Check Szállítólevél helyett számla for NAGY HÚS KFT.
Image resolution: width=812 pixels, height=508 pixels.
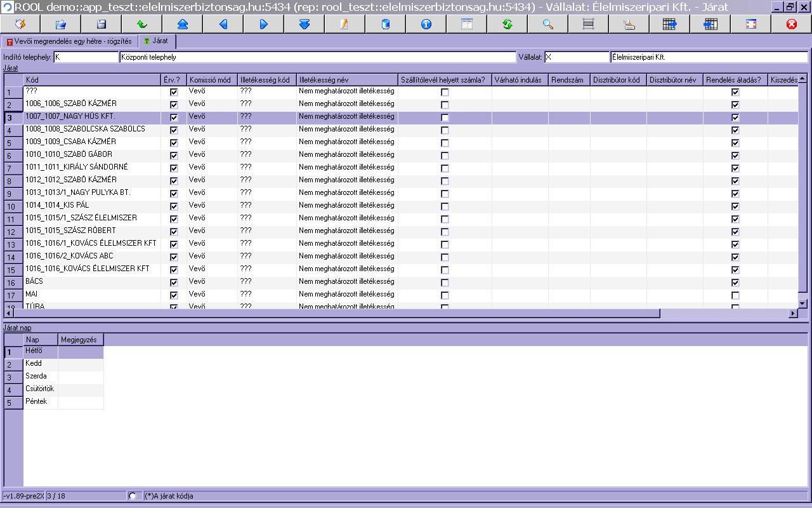445,117
